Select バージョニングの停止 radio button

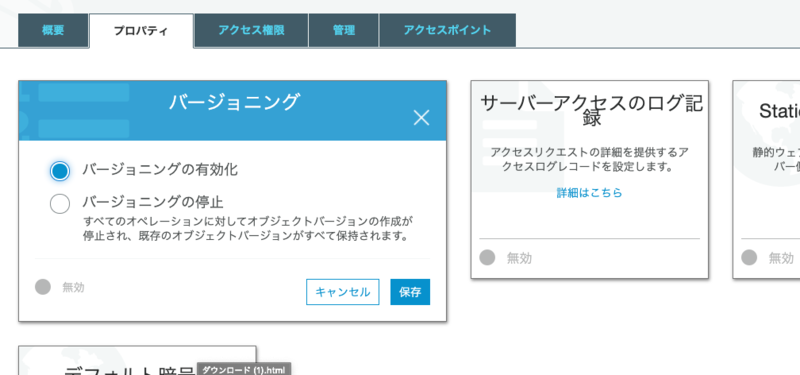click(60, 204)
